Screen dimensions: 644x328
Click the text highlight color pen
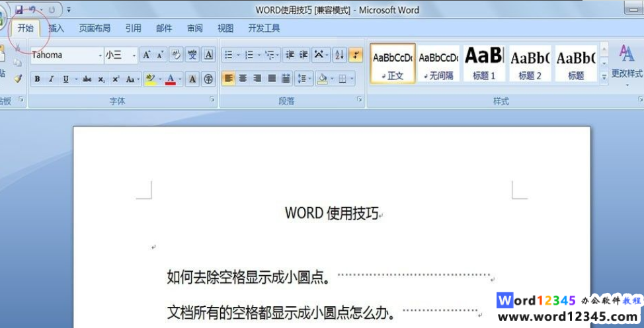click(150, 79)
